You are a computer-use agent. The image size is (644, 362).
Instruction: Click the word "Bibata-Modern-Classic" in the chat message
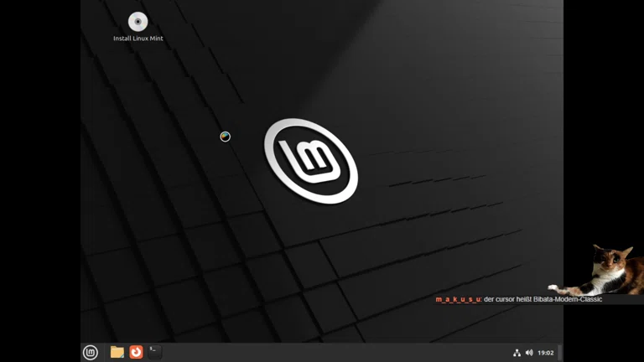[568, 299]
